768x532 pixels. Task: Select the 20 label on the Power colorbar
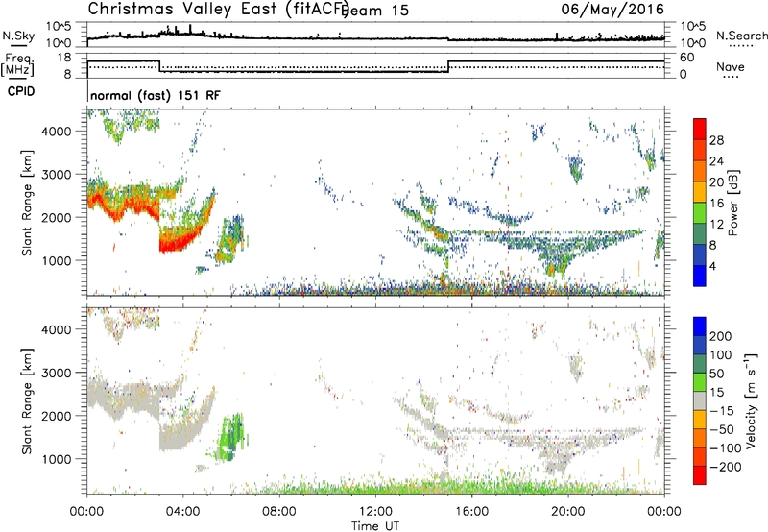click(716, 182)
